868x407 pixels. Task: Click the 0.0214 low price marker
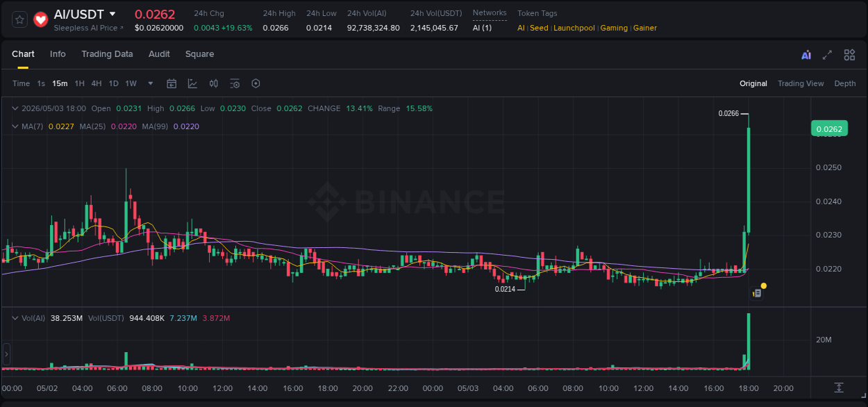(x=505, y=289)
